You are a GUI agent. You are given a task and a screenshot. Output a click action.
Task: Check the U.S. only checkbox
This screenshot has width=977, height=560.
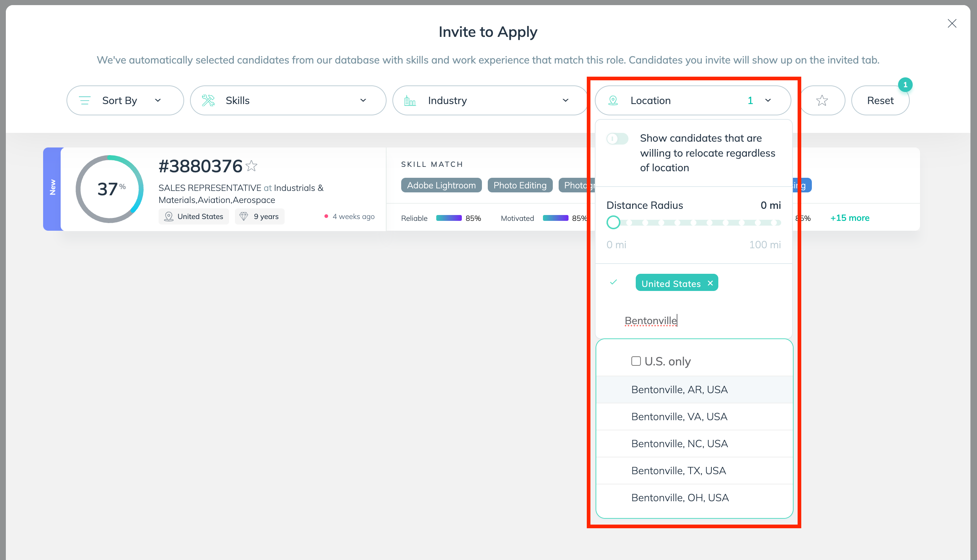click(x=635, y=360)
